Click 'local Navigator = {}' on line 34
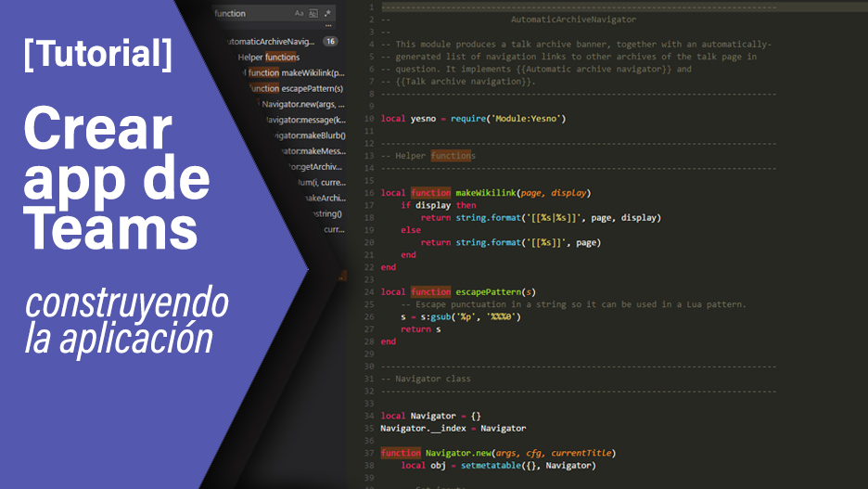This screenshot has height=489, width=868. point(430,416)
